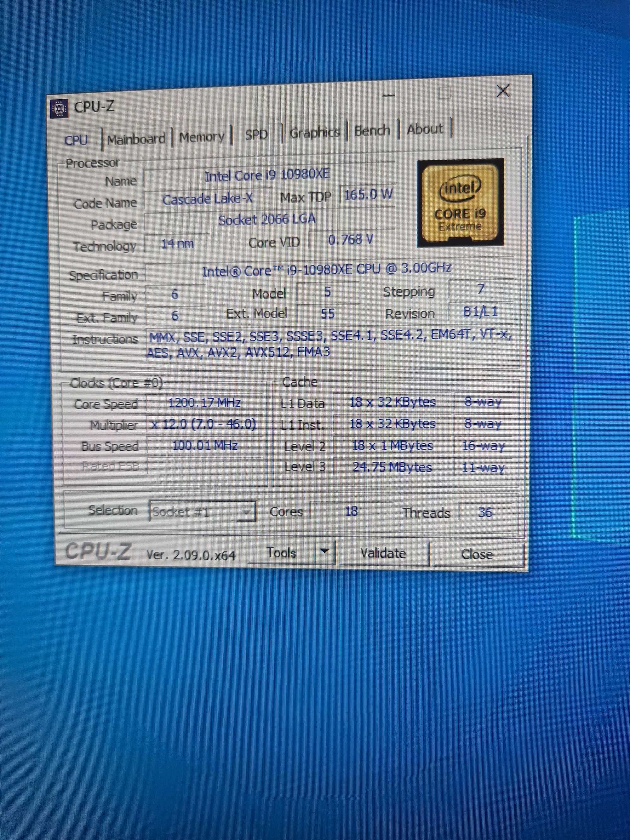Viewport: 630px width, 840px height.
Task: Open the Socket #1 selection dropdown
Action: pyautogui.click(x=203, y=512)
